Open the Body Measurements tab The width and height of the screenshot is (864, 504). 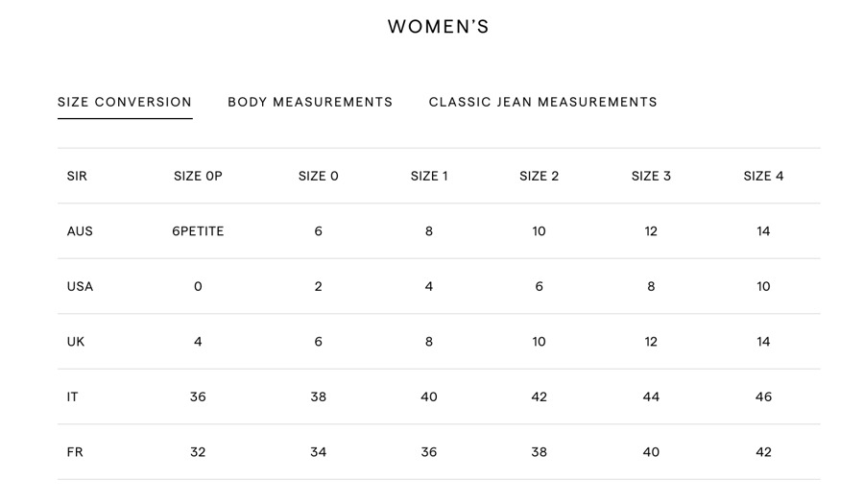point(310,102)
